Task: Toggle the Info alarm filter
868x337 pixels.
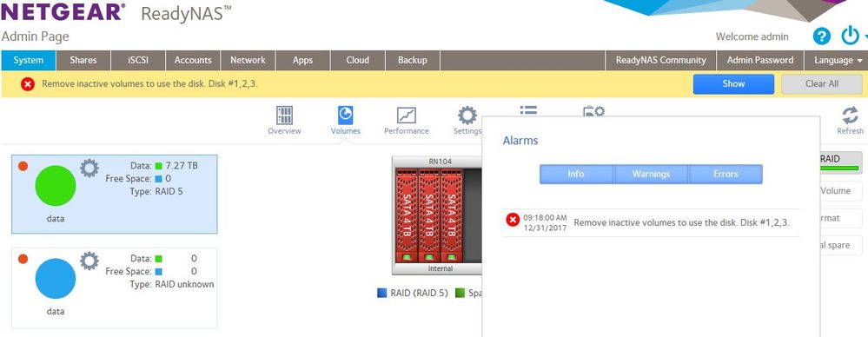Action: 576,174
